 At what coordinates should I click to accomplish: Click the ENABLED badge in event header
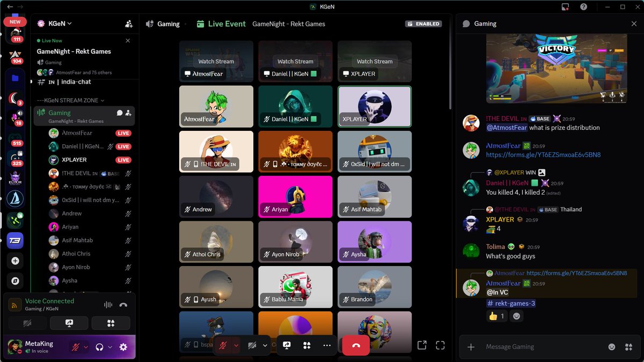click(423, 24)
